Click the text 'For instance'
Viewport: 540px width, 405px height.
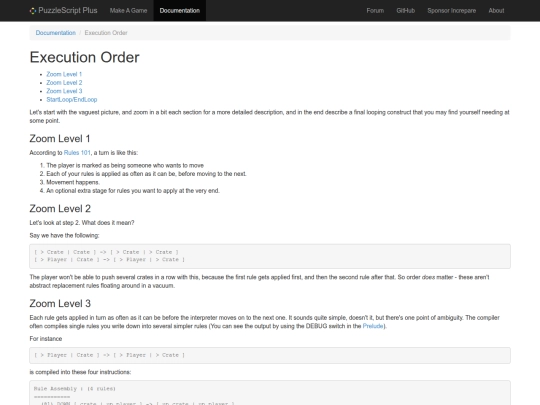46,339
